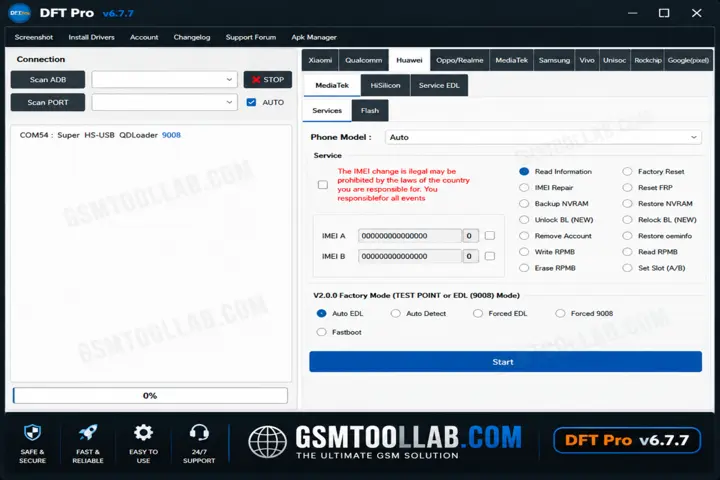
Task: Switch to the Google(pixel) tab
Action: (688, 60)
